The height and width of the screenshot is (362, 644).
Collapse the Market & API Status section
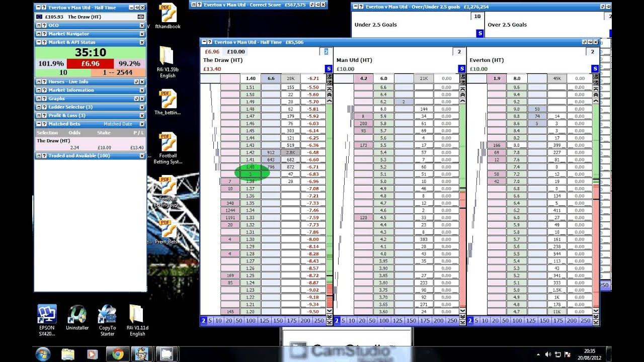(x=38, y=42)
